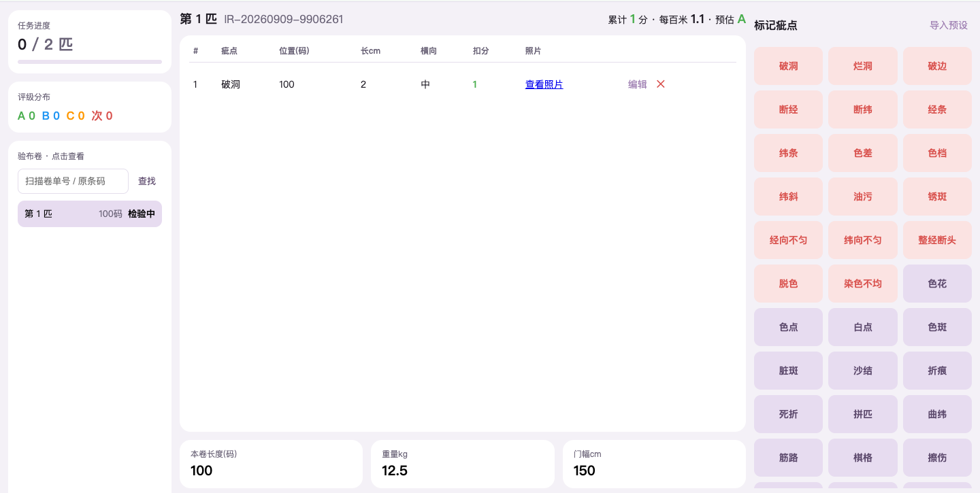Screen dimensions: 980x493
Task: Open 查看照片 link for 破洞 defect
Action: point(544,84)
